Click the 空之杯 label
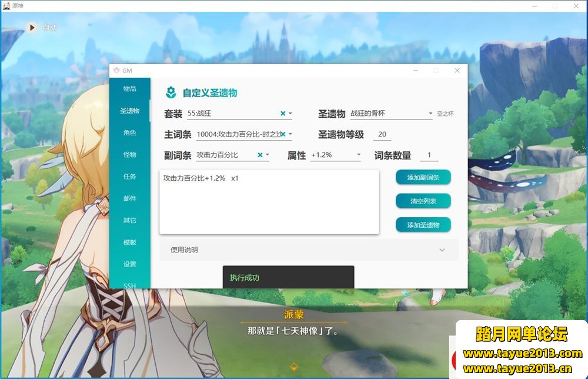The image size is (588, 379). (x=445, y=114)
